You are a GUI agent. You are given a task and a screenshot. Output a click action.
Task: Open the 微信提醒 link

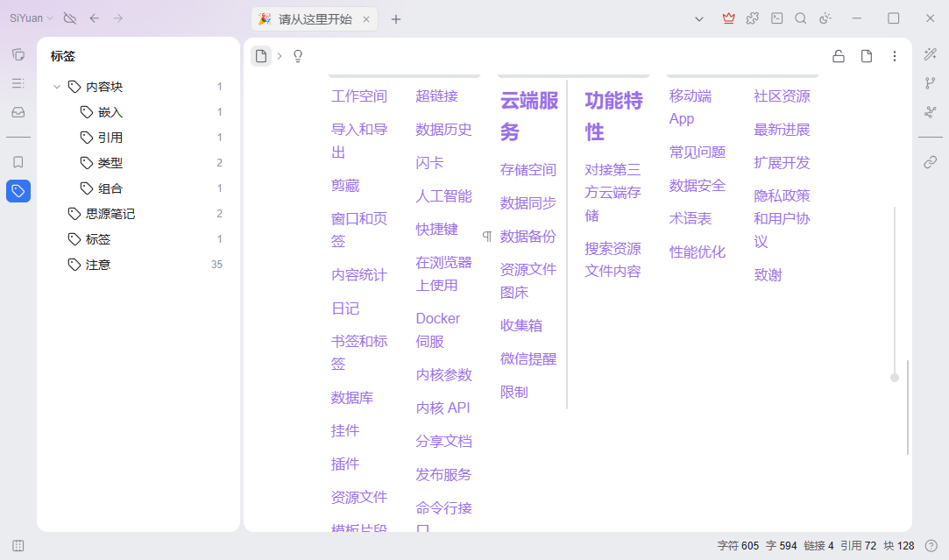coord(528,359)
